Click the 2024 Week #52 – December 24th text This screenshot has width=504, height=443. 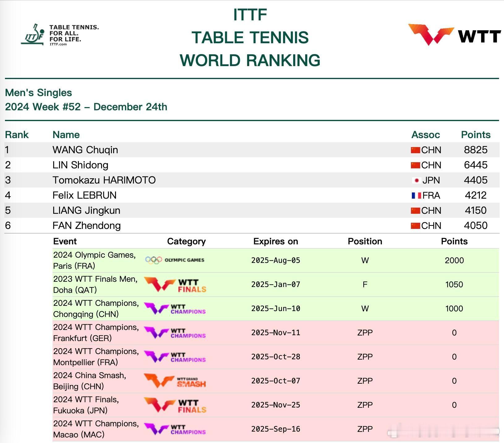click(86, 107)
